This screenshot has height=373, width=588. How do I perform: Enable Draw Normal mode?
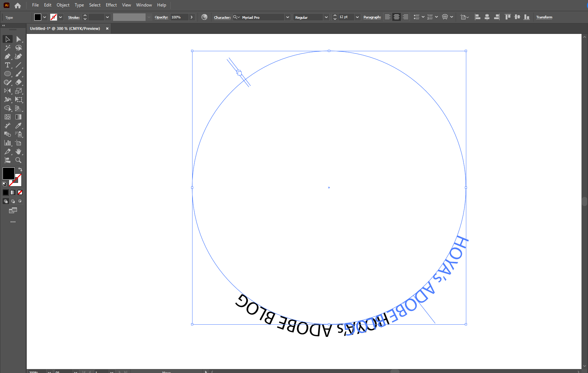(x=5, y=201)
